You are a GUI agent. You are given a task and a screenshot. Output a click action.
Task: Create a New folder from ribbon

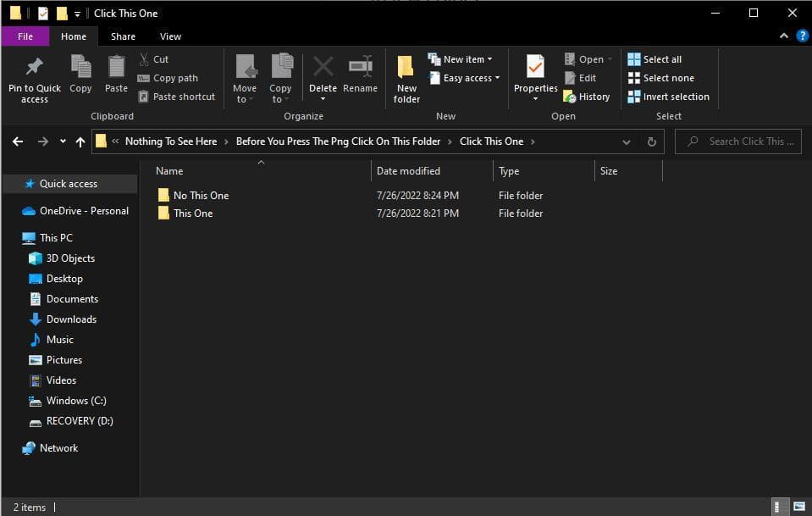click(406, 78)
